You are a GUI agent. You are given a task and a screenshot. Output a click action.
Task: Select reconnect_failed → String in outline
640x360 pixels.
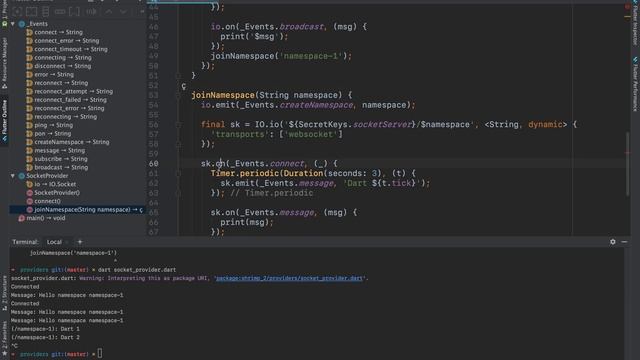click(70, 100)
